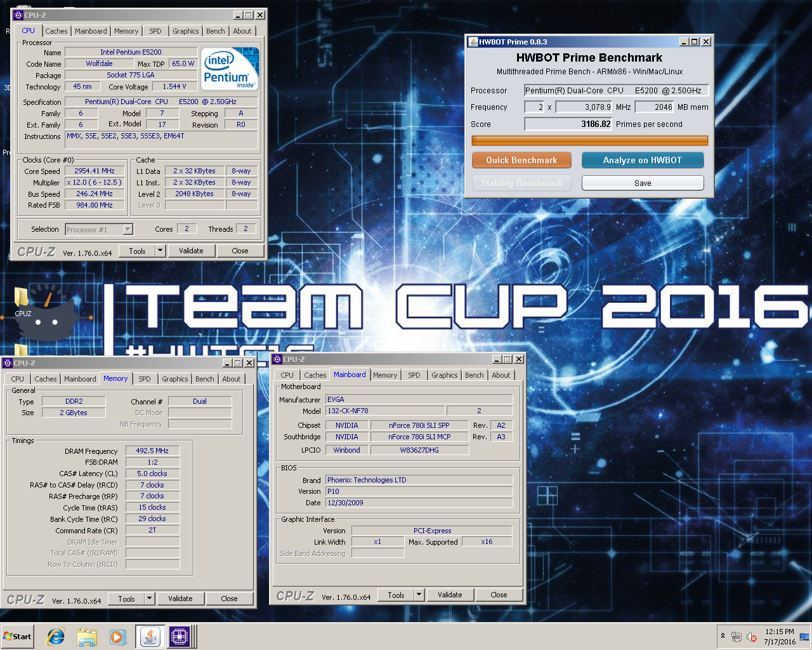Image resolution: width=812 pixels, height=650 pixels.
Task: Click the Model value 132-CK-NF78
Action: click(x=385, y=411)
